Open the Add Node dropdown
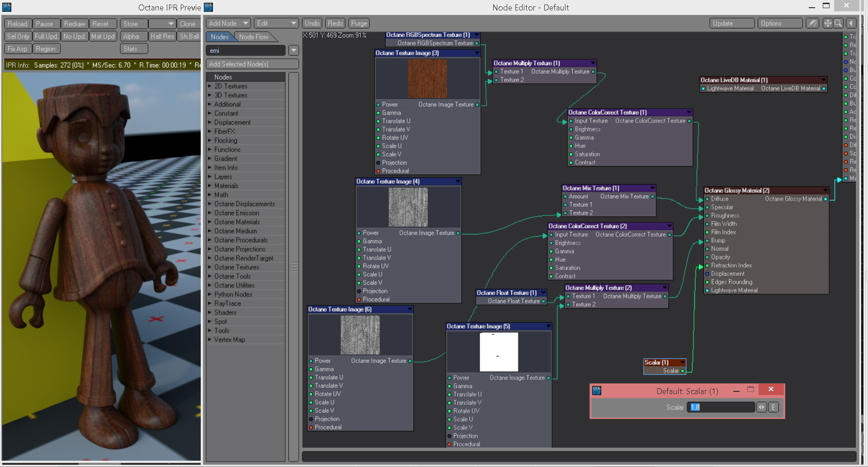 (228, 23)
